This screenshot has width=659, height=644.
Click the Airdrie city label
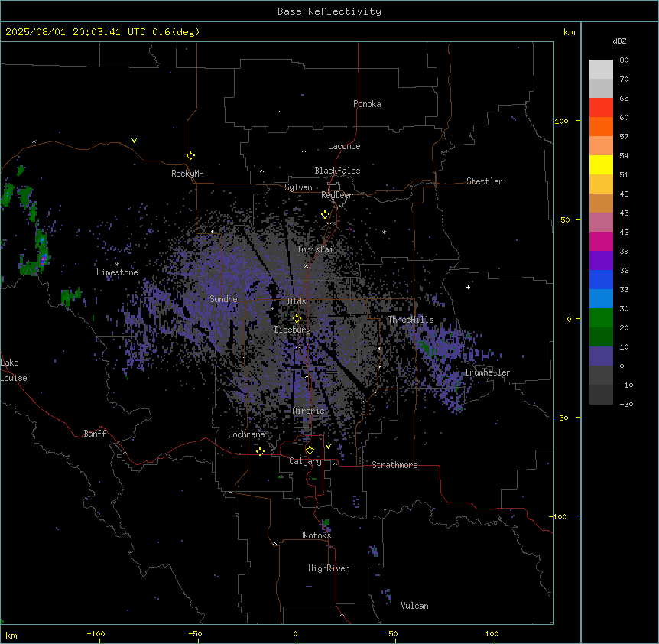tap(309, 411)
